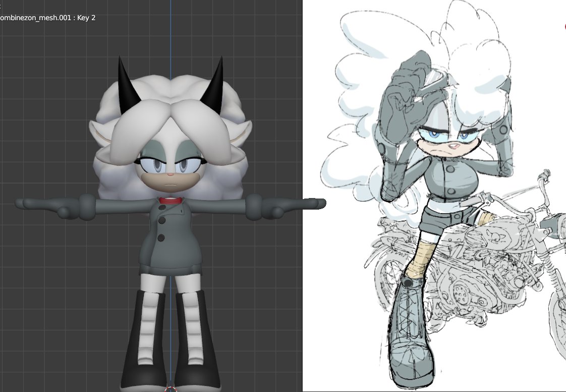Click the "ombinezon_mesh.001 : Key 2" viewport label
Viewport: 566px width, 392px height.
tap(47, 18)
